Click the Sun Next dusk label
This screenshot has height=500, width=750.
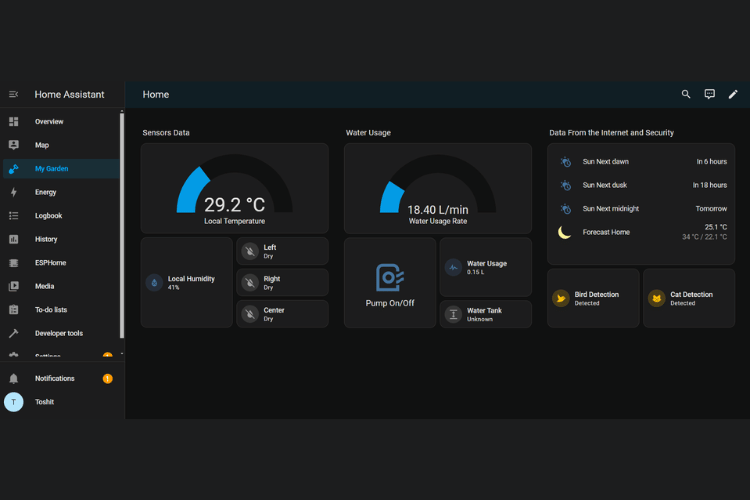coord(605,185)
